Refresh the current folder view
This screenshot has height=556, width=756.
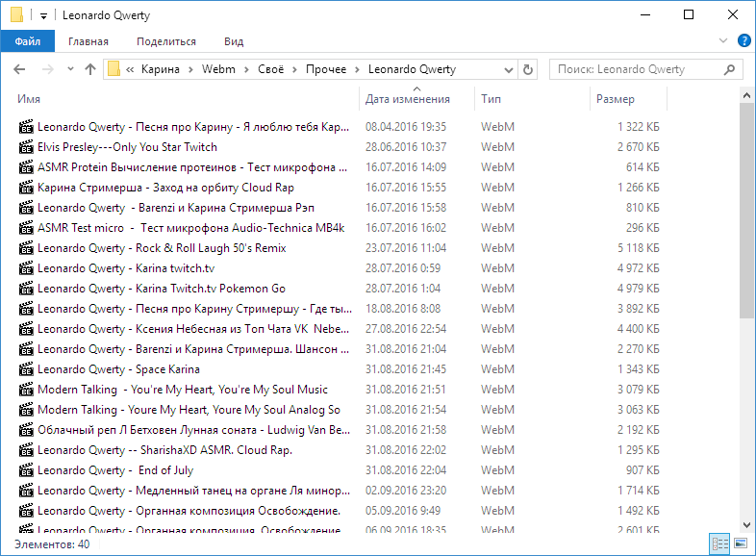(x=528, y=69)
